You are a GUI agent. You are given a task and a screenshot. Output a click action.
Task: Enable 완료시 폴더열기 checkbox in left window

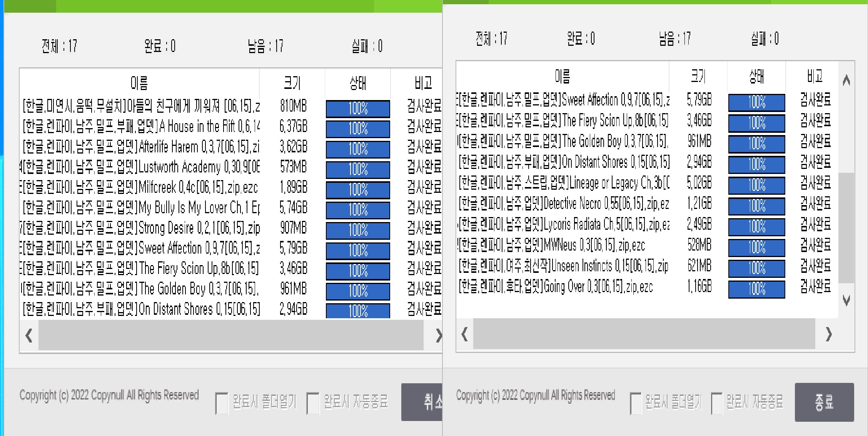222,403
